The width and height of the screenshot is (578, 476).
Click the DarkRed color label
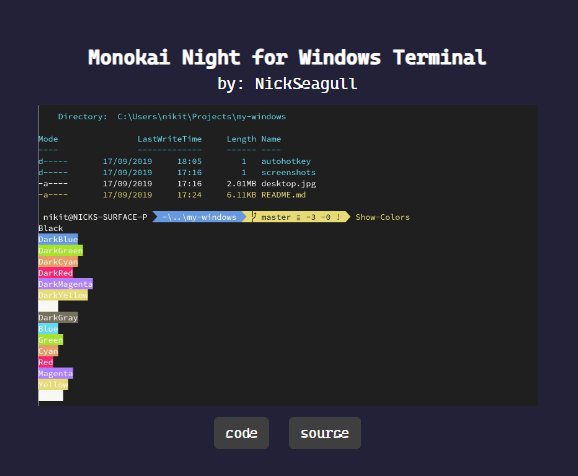[x=56, y=273]
